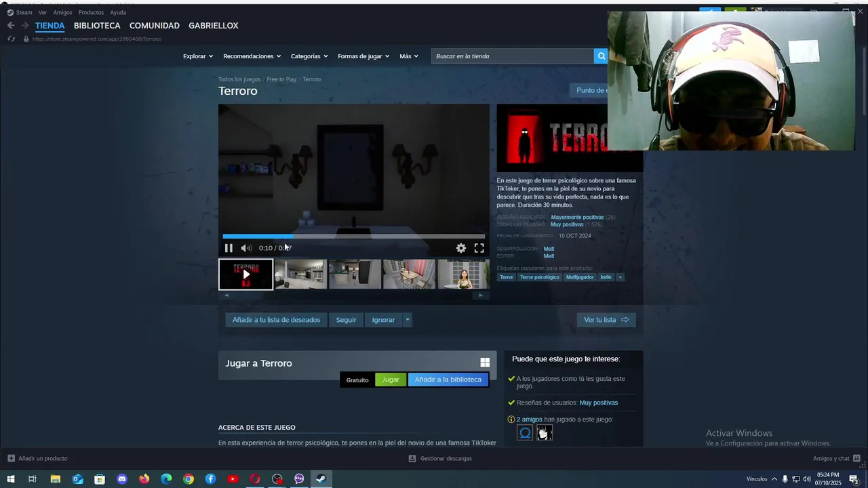
Task: Open Firefox from the taskbar
Action: [144, 479]
